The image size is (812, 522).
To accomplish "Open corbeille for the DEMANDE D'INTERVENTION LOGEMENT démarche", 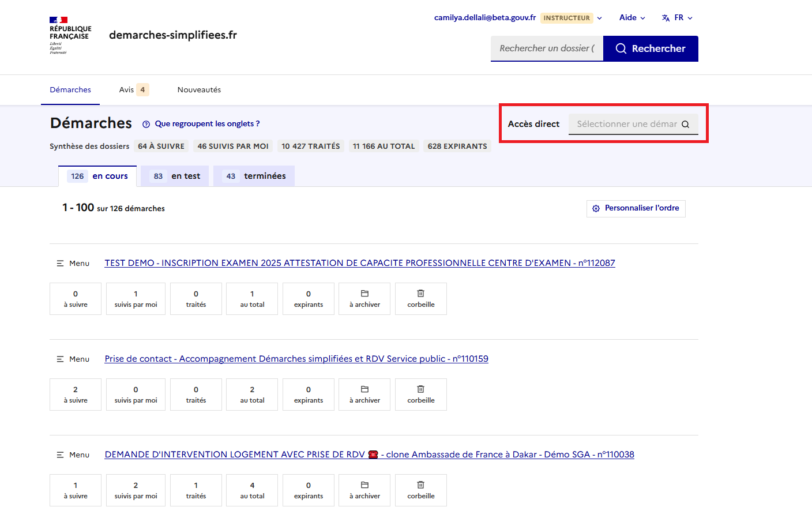I will 420,490.
